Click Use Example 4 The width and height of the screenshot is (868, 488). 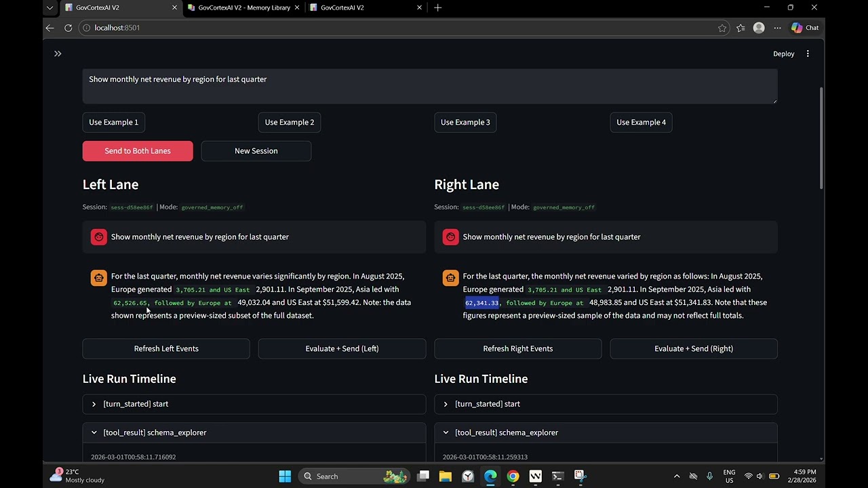(x=641, y=122)
